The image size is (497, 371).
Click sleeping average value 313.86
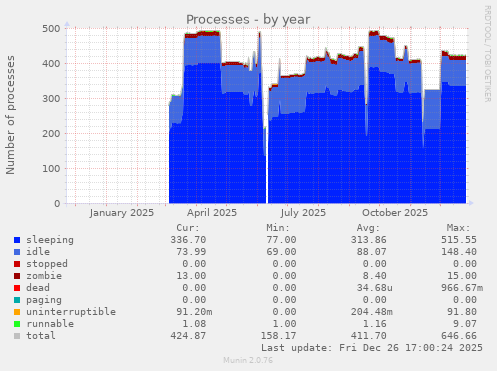click(x=369, y=240)
